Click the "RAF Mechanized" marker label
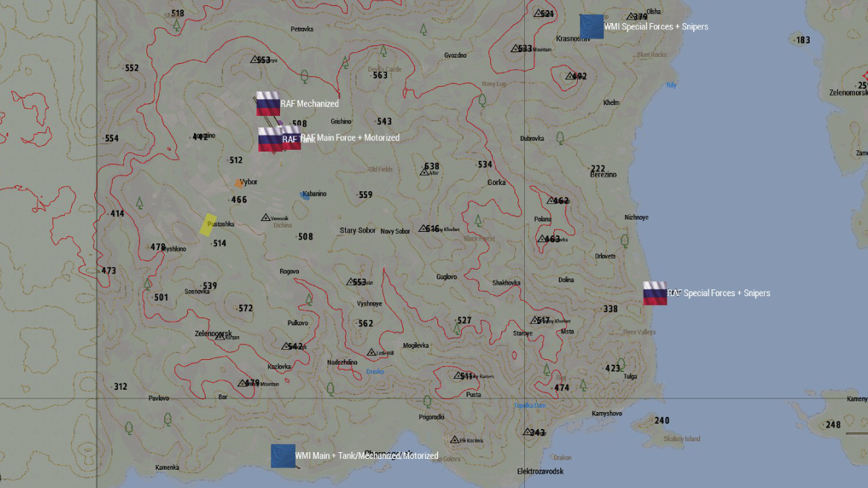 click(x=310, y=104)
